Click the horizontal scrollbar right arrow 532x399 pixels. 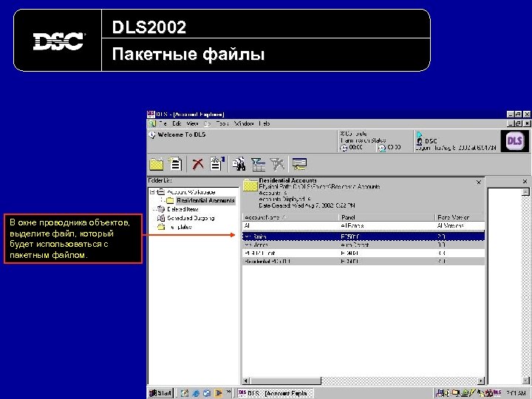[x=481, y=381]
